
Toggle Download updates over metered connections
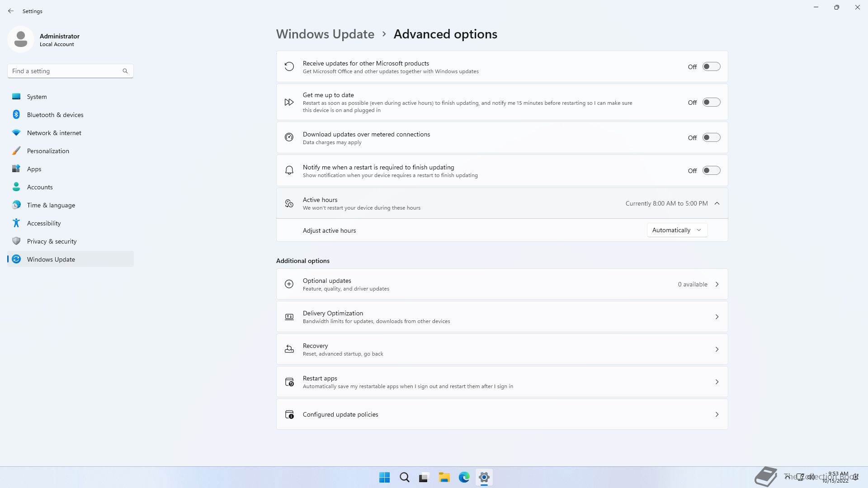(711, 138)
